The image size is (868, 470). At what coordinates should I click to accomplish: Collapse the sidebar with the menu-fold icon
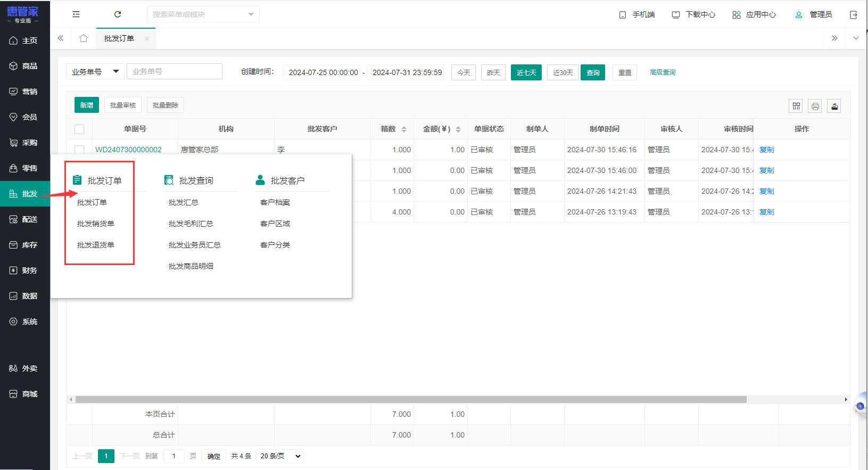click(76, 14)
